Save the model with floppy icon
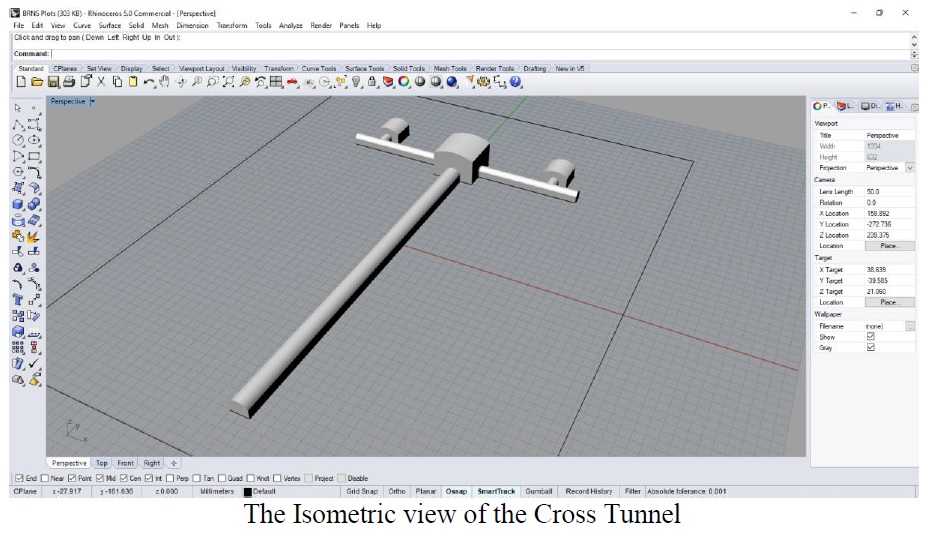The width and height of the screenshot is (940, 548). pyautogui.click(x=53, y=82)
